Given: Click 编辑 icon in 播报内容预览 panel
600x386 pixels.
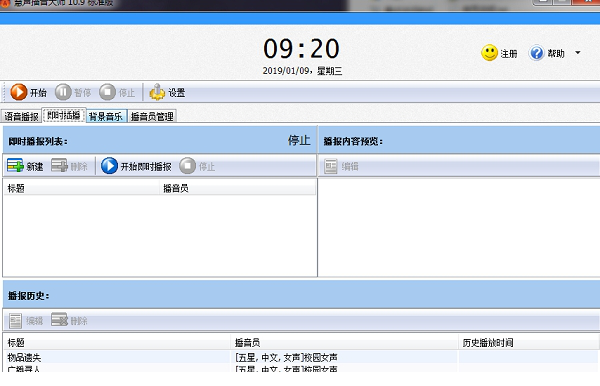Looking at the screenshot, I should coord(331,166).
